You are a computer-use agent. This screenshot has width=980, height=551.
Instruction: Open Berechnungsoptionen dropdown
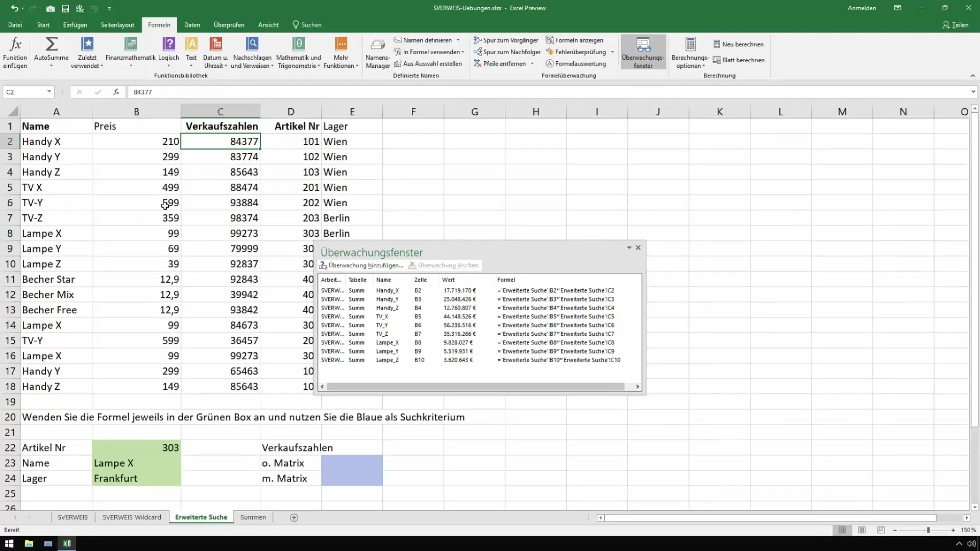tap(691, 53)
